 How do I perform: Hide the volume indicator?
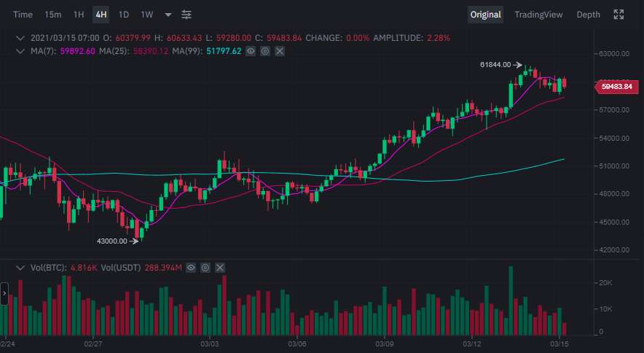click(x=191, y=268)
